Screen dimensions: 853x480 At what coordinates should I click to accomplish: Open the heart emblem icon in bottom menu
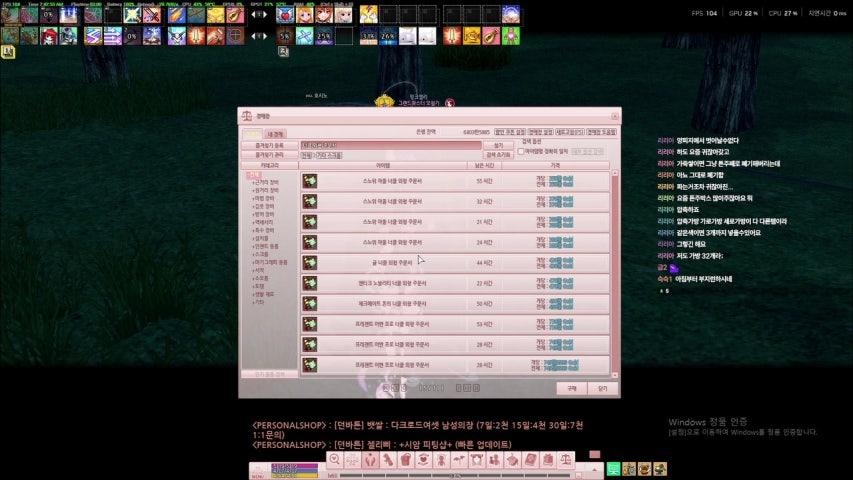click(x=423, y=460)
